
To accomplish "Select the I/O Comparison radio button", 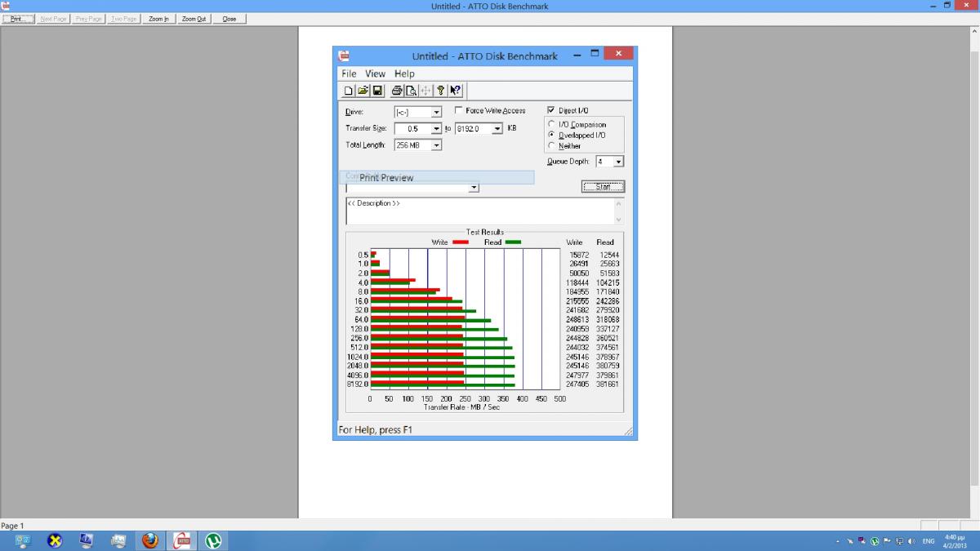I will [x=551, y=125].
